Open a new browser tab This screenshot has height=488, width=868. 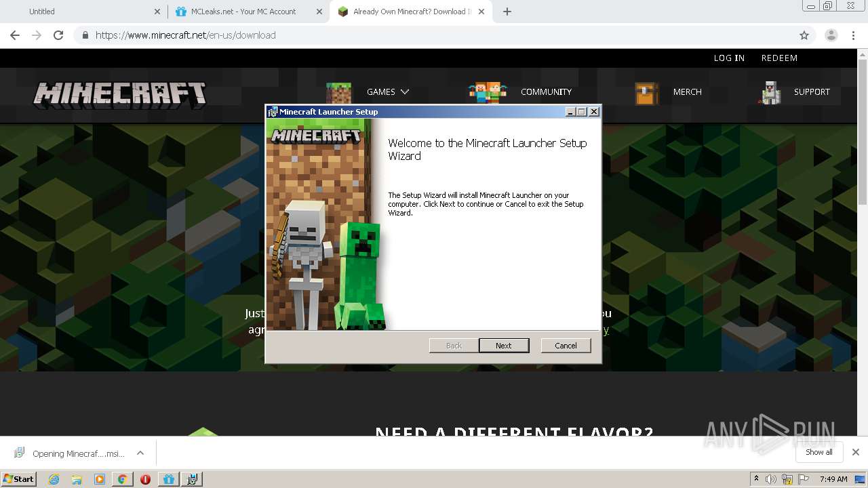pyautogui.click(x=507, y=12)
